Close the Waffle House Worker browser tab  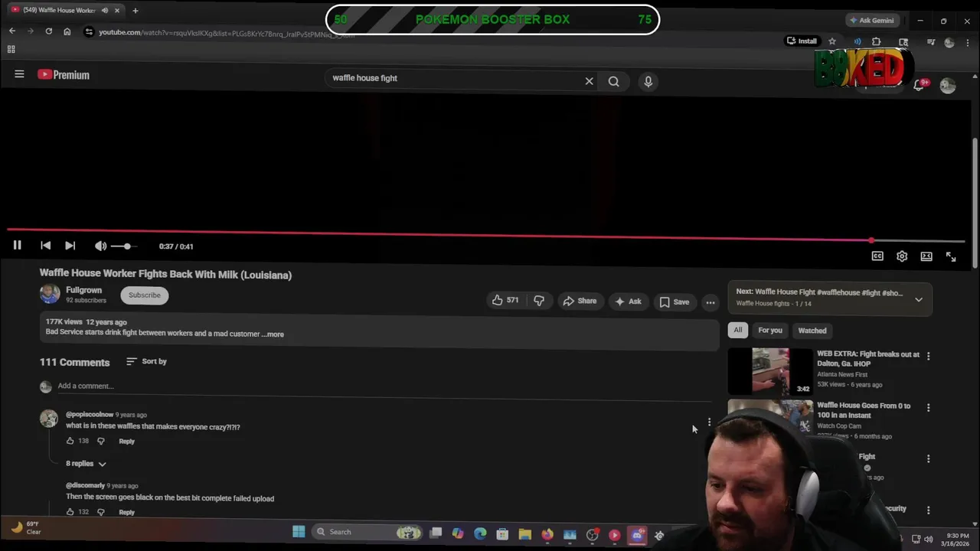(x=116, y=10)
